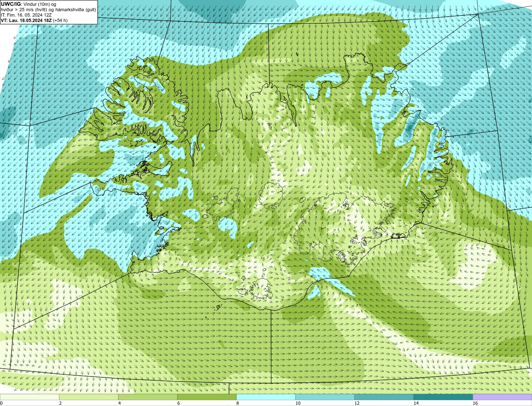This screenshot has height=406, width=532.
Task: Click the '12' label on the wind scale
Action: (357, 403)
